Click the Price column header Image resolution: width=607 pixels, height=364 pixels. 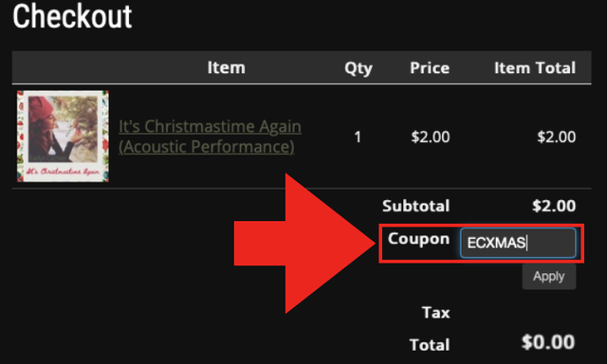430,68
